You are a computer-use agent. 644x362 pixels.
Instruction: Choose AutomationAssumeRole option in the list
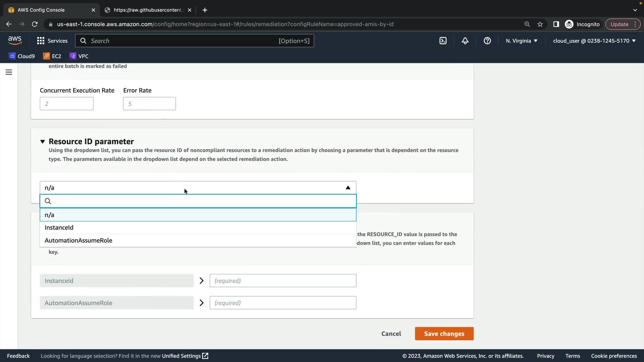click(78, 240)
